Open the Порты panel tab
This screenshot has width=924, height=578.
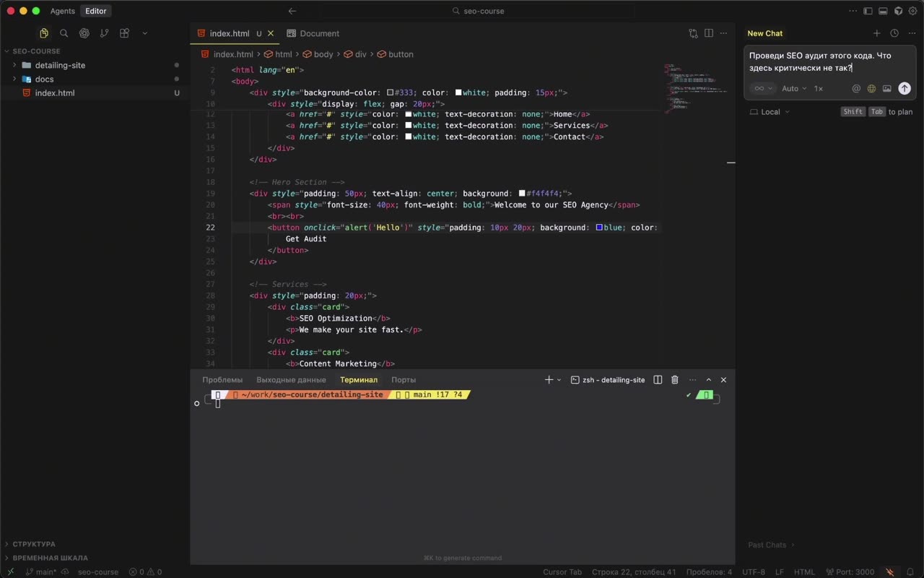coord(404,380)
